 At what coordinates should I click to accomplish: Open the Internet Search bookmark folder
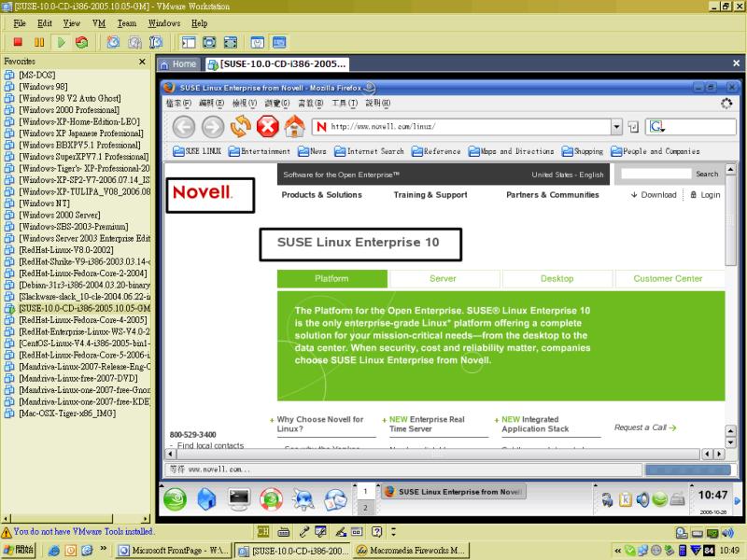pos(369,151)
